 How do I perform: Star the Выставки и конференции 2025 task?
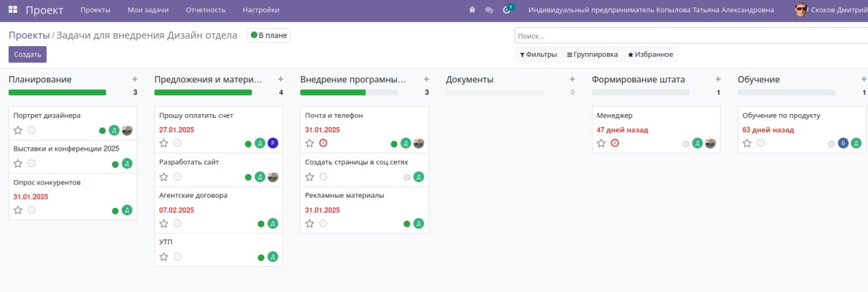(x=18, y=164)
